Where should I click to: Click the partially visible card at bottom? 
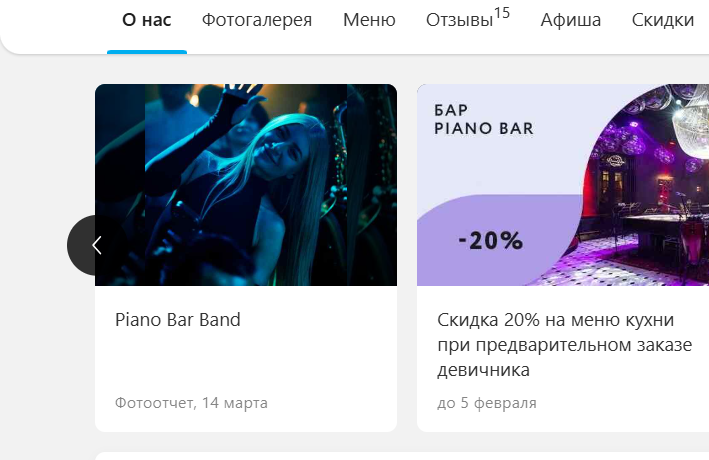(x=402, y=455)
